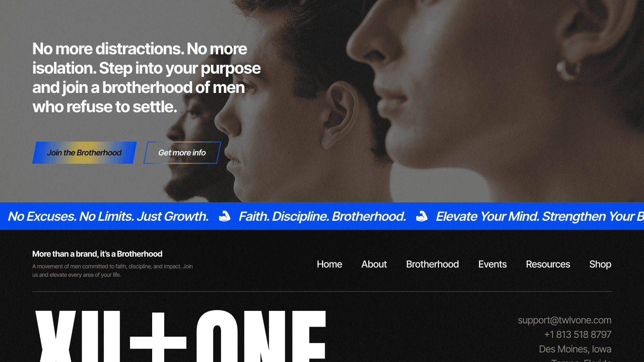
Task: Visit the Shop link
Action: click(600, 264)
